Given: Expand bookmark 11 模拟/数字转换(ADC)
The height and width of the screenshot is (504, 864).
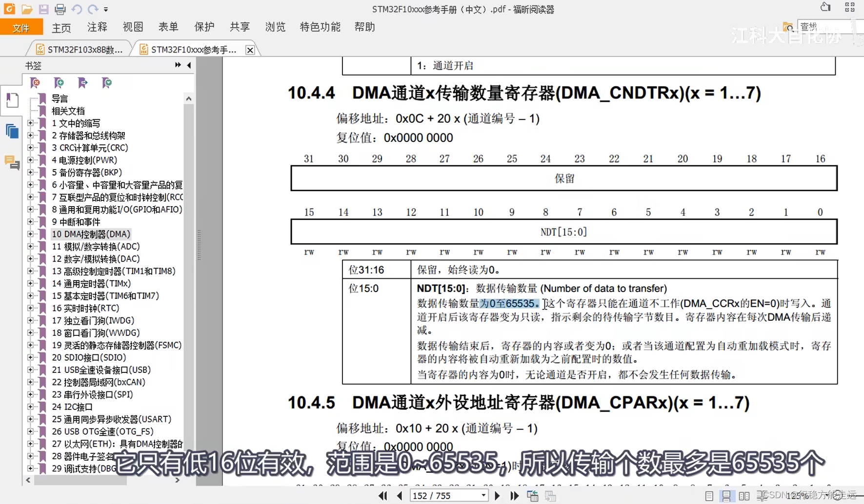Looking at the screenshot, I should click(x=30, y=247).
